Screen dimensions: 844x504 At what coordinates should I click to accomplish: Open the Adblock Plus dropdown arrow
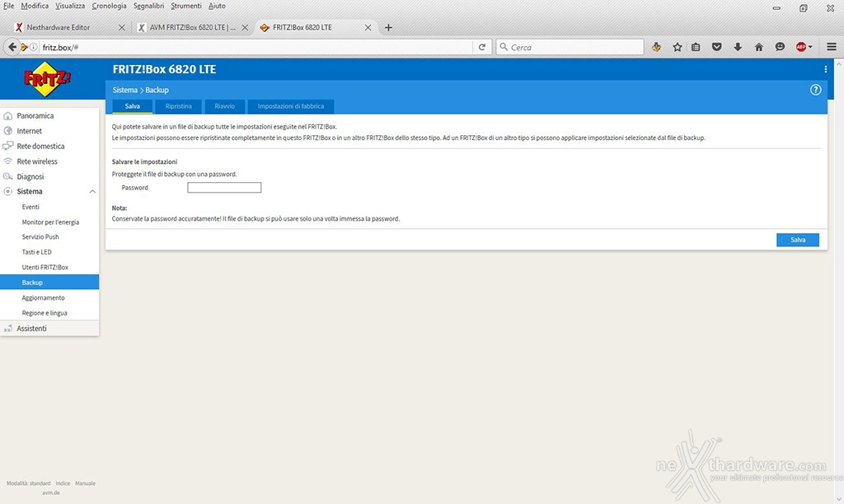[x=811, y=47]
